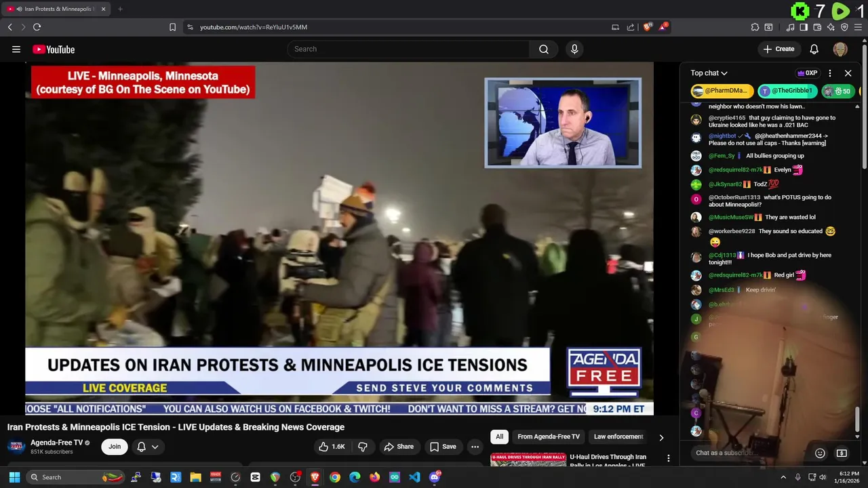Show more topic chips with right arrow
Image resolution: width=868 pixels, height=488 pixels.
661,437
